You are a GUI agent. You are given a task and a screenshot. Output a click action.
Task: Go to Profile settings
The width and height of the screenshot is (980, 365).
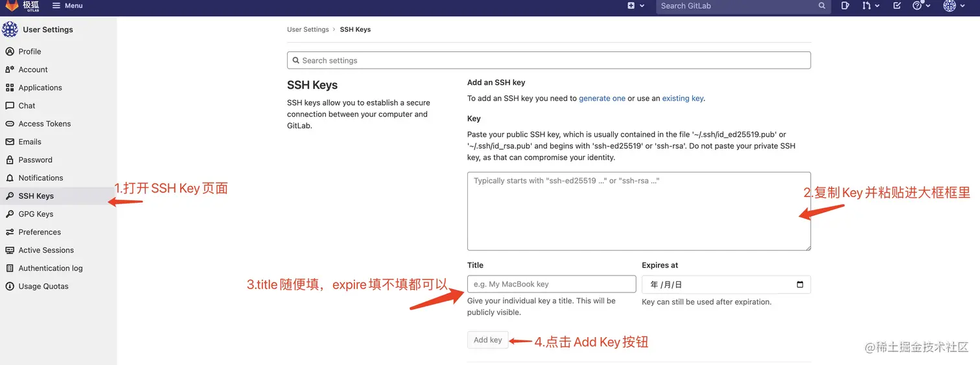(x=30, y=51)
